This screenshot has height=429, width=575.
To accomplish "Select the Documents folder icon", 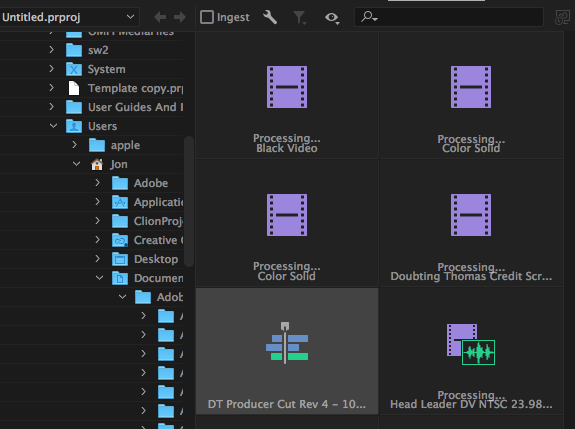I will click(120, 278).
